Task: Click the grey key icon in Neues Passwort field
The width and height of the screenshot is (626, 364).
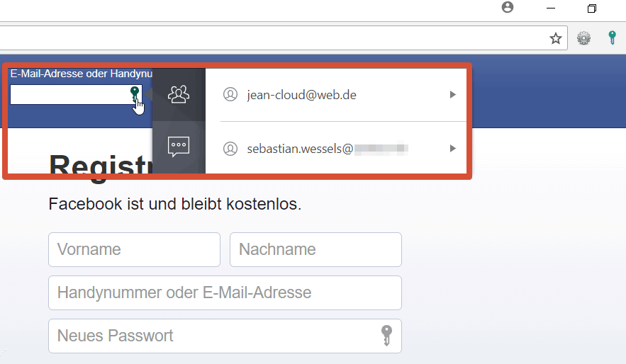Action: pyautogui.click(x=386, y=335)
